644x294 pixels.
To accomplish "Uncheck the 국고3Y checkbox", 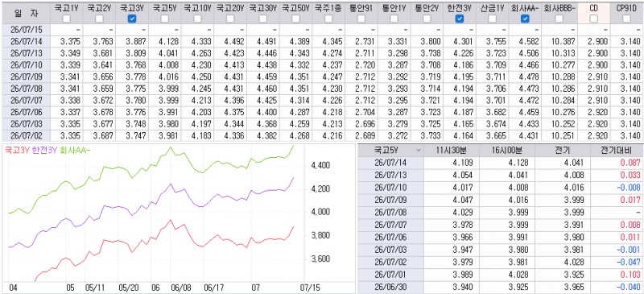I will pyautogui.click(x=132, y=19).
